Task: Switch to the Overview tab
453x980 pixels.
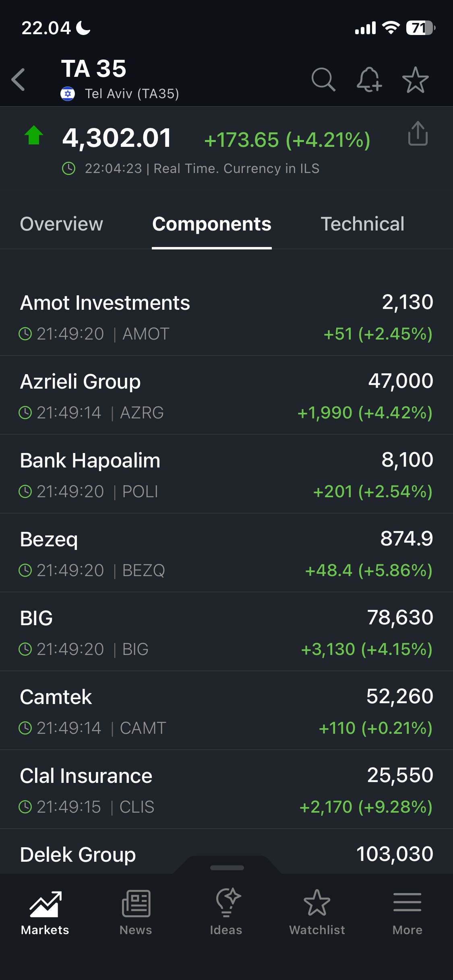Action: coord(62,224)
